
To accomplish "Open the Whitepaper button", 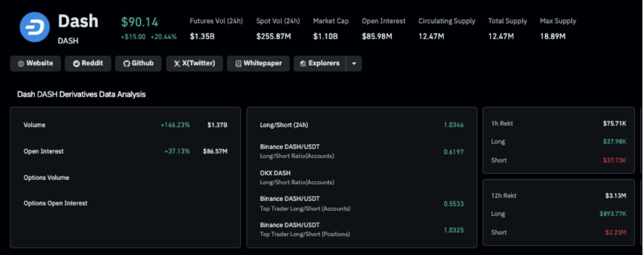I will point(259,63).
